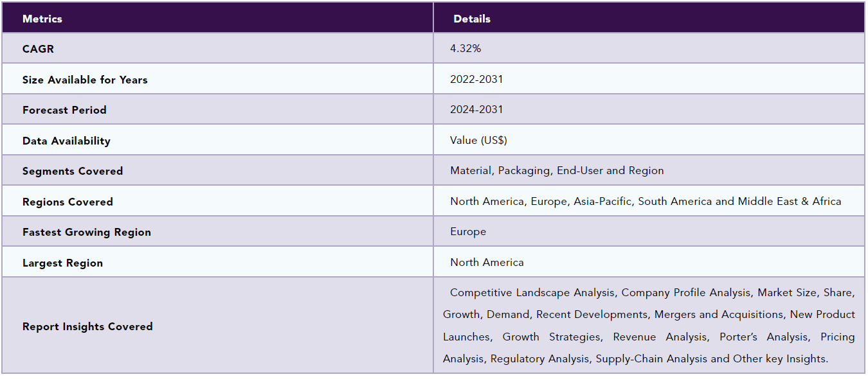Select the Segments Covered label

click(73, 171)
